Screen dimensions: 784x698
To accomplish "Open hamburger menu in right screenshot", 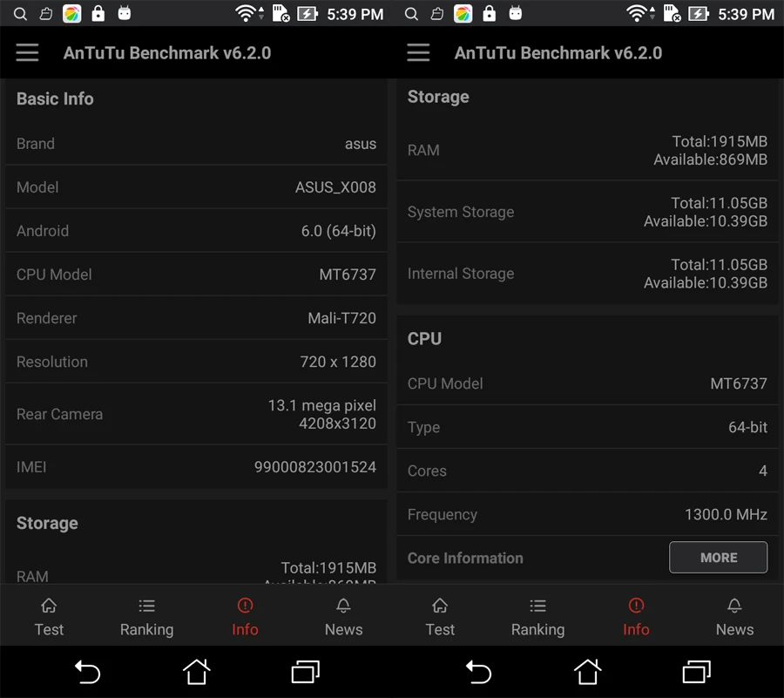I will 418,52.
